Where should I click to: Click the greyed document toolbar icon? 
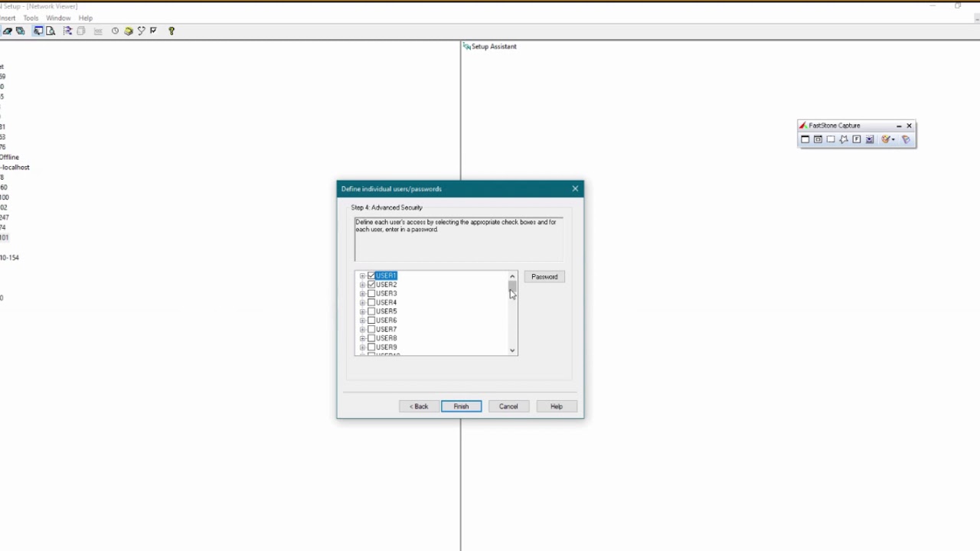(x=81, y=31)
